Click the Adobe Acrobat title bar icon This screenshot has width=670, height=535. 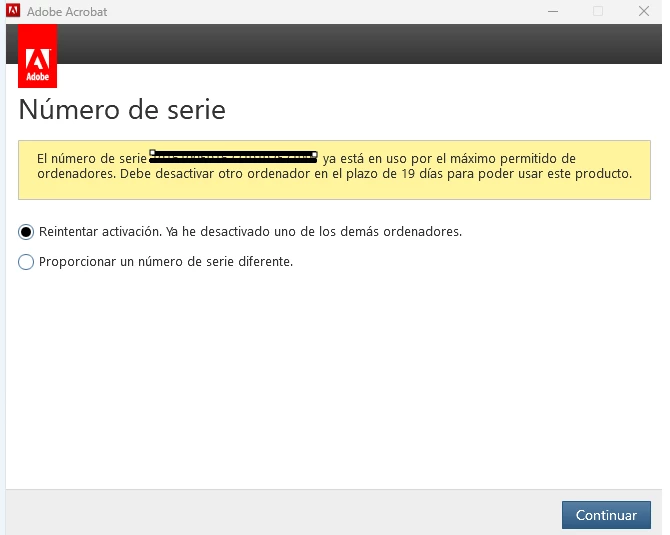(x=13, y=10)
